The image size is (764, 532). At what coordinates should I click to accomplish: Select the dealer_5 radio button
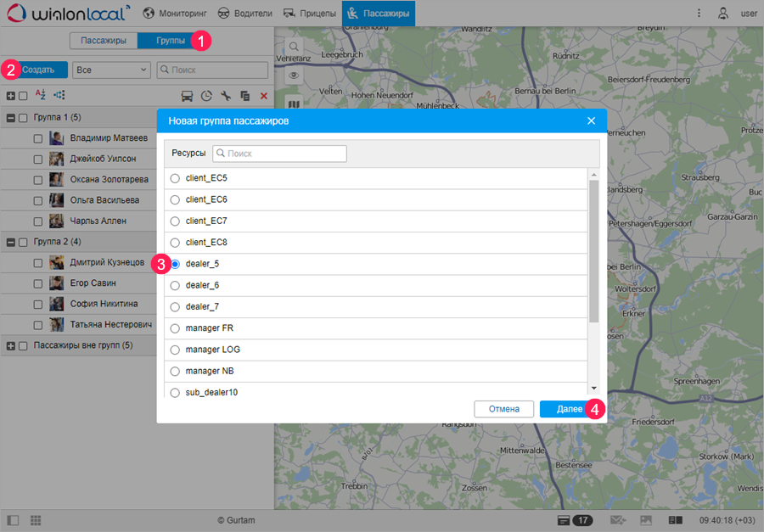[175, 264]
